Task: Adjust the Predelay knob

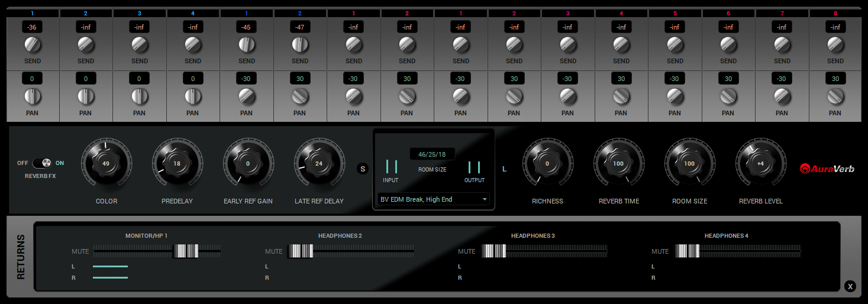Action: coord(177,164)
